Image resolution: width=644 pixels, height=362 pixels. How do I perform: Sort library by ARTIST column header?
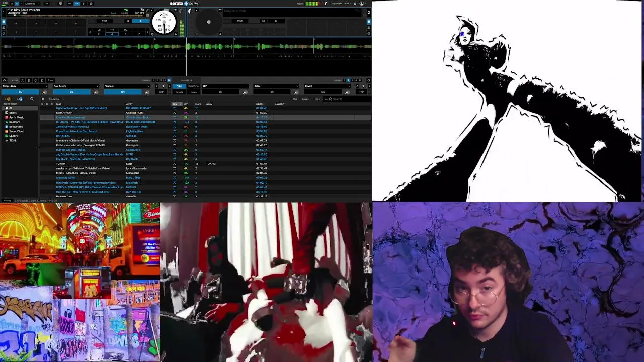click(x=129, y=104)
